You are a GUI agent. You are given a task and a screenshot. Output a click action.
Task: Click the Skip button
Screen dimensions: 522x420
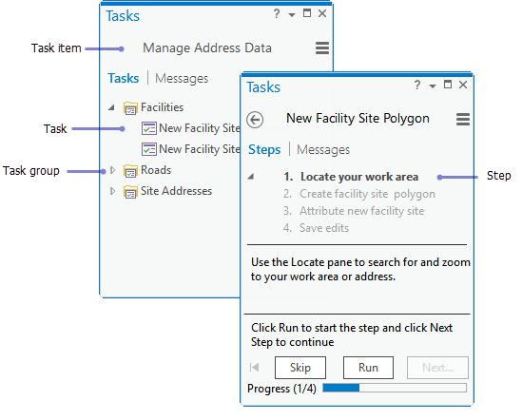pos(300,368)
